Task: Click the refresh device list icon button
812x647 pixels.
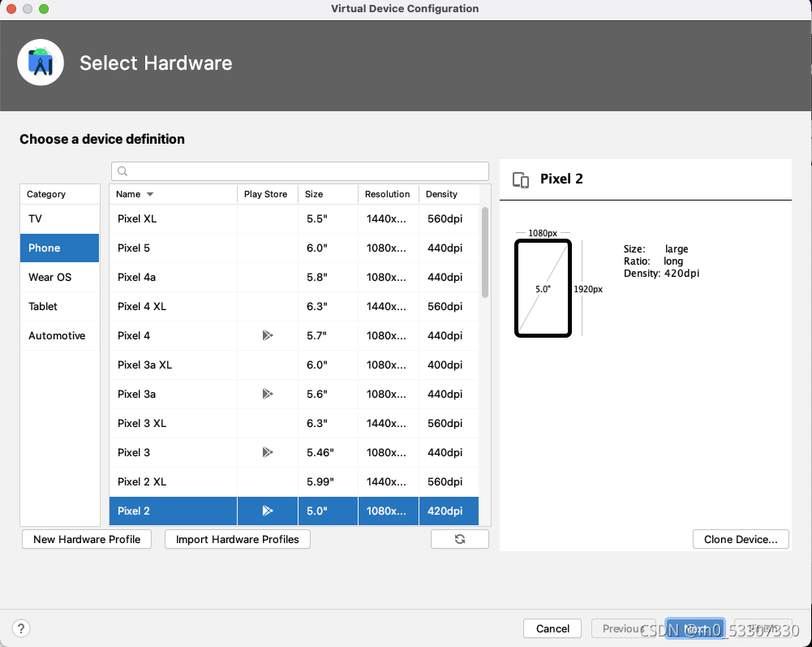Action: click(x=459, y=539)
